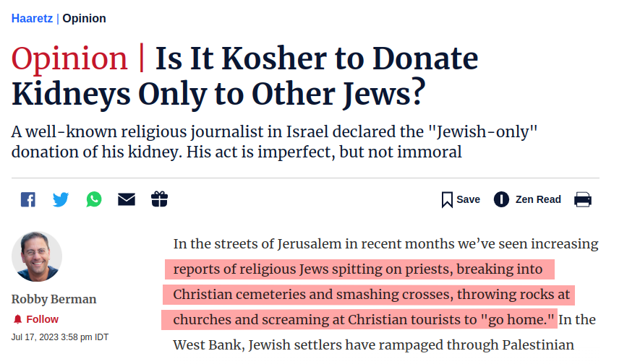The height and width of the screenshot is (364, 627).
Task: Click the Jul 17, 2023 publish date
Action: tap(60, 337)
